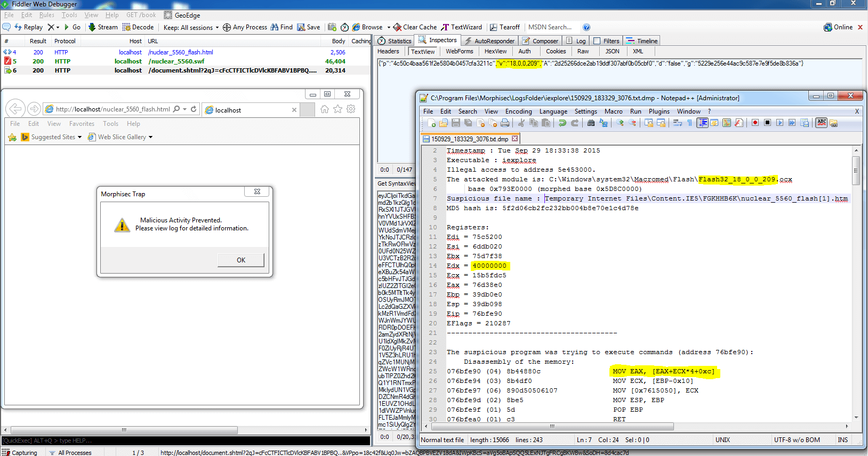Click Notepad++ vertical scrollbar
Screen dimensions: 868x456
(x=856, y=283)
